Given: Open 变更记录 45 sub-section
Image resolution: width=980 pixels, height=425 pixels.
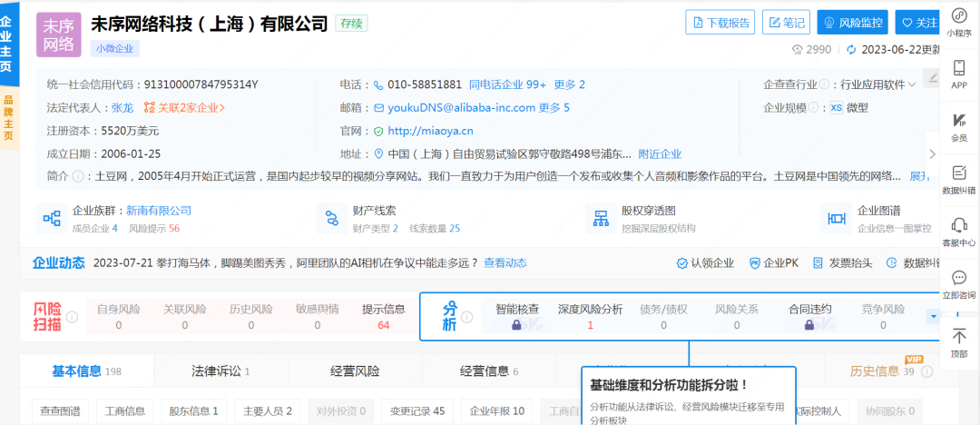Looking at the screenshot, I should (417, 411).
